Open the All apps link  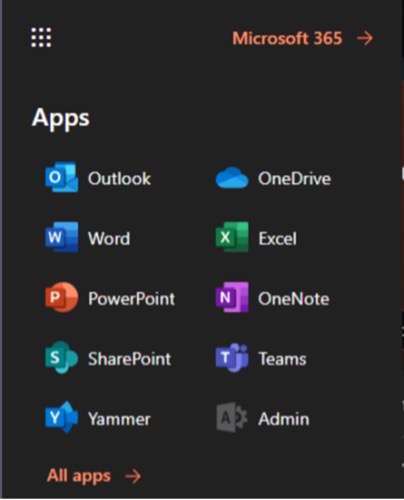click(x=79, y=476)
